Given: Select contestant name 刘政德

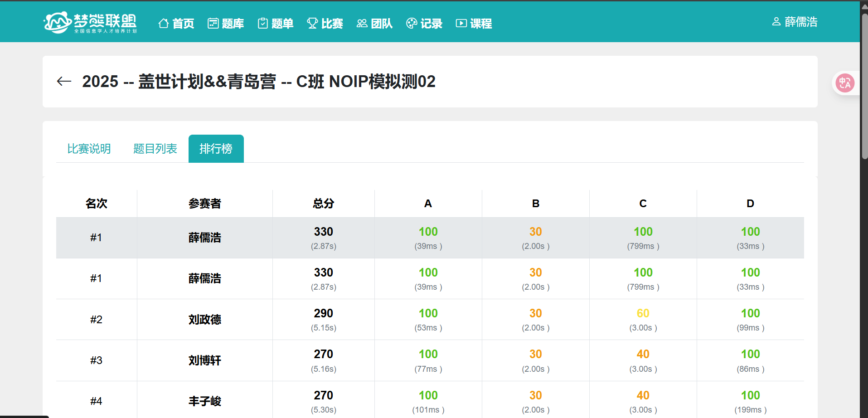Looking at the screenshot, I should click(205, 320).
